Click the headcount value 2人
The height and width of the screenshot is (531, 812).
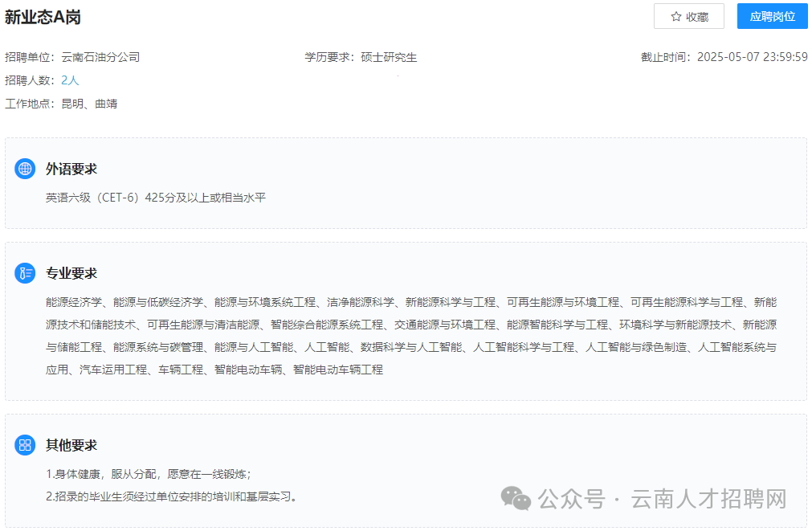tap(70, 80)
